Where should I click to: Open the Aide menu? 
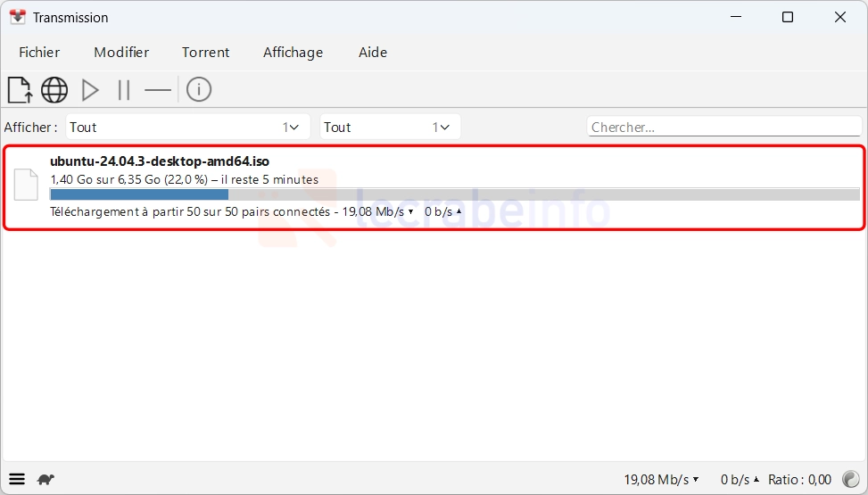[373, 53]
